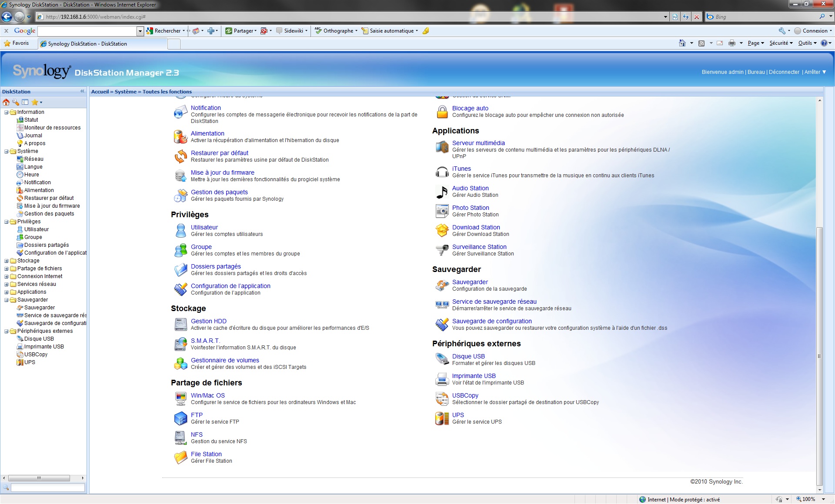Click the Bureau link in header
This screenshot has height=504, width=835.
click(756, 72)
